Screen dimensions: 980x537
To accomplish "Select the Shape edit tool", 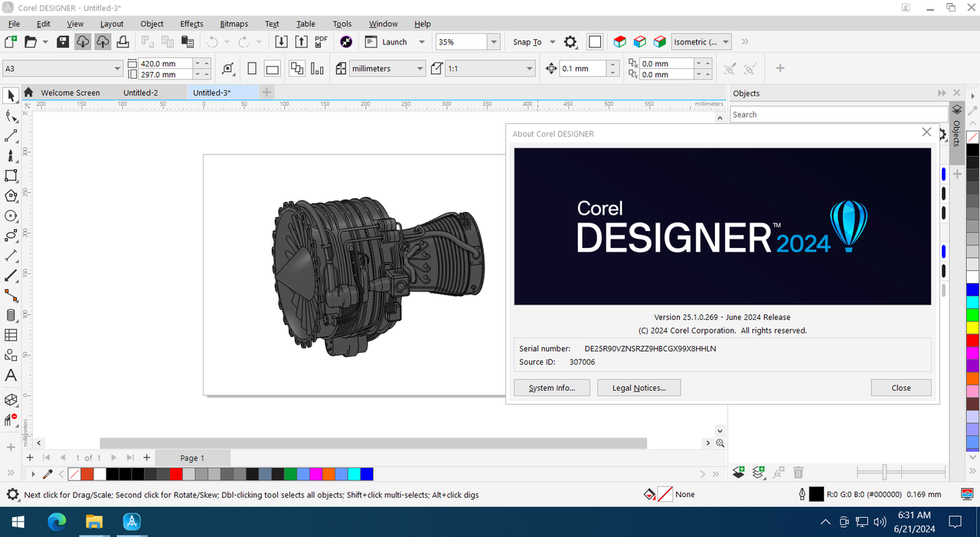I will tap(11, 116).
